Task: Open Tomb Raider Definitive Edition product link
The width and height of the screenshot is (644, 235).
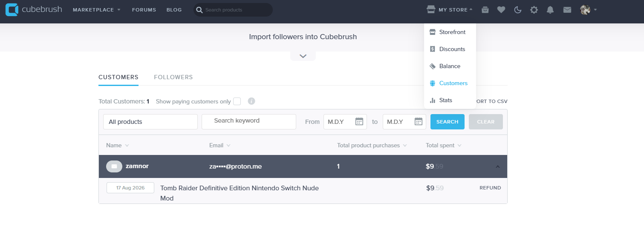Action: 240,193
